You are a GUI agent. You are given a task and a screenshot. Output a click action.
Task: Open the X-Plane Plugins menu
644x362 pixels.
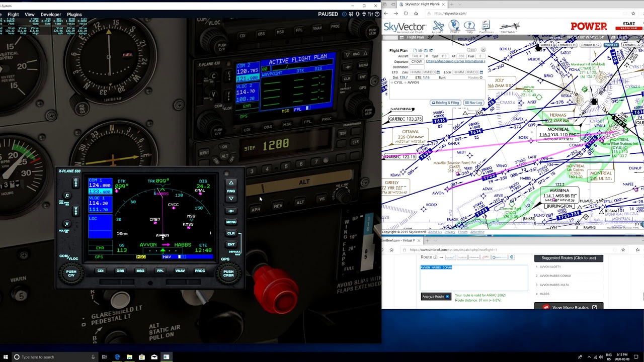point(74,15)
